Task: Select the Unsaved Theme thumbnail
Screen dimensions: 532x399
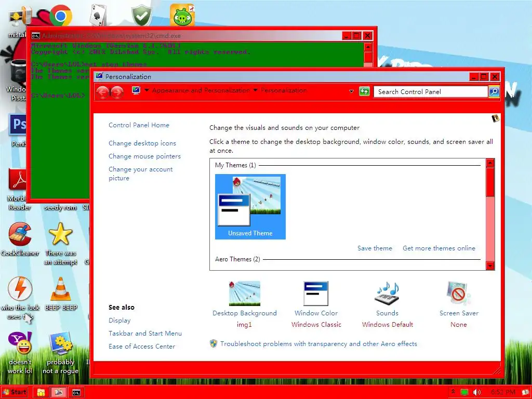Action: coord(250,207)
